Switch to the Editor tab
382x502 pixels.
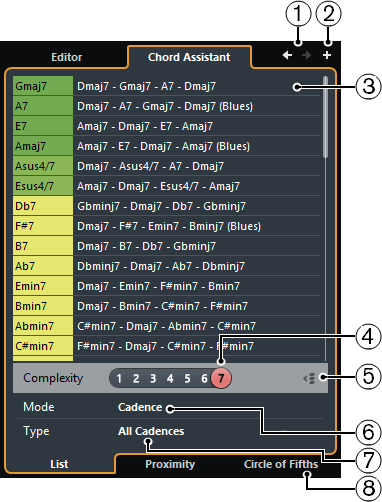click(x=66, y=57)
